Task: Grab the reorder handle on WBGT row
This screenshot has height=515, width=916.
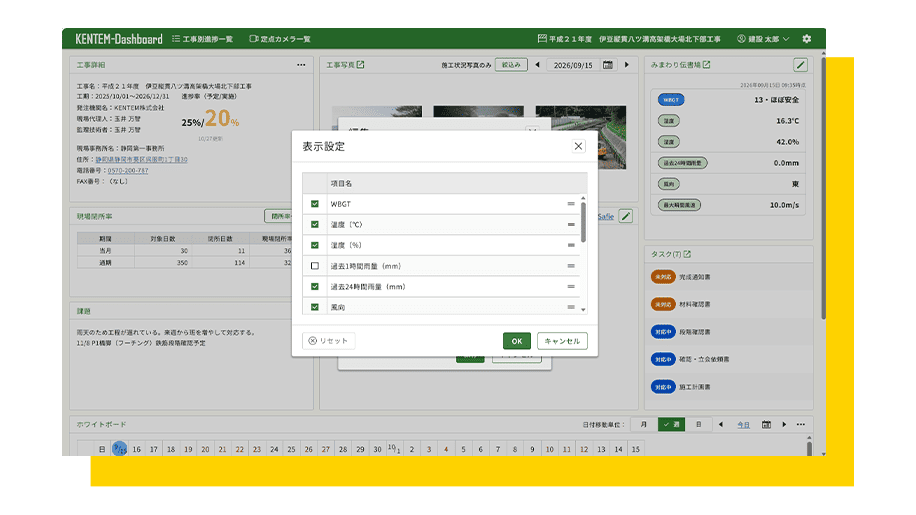Action: click(571, 204)
